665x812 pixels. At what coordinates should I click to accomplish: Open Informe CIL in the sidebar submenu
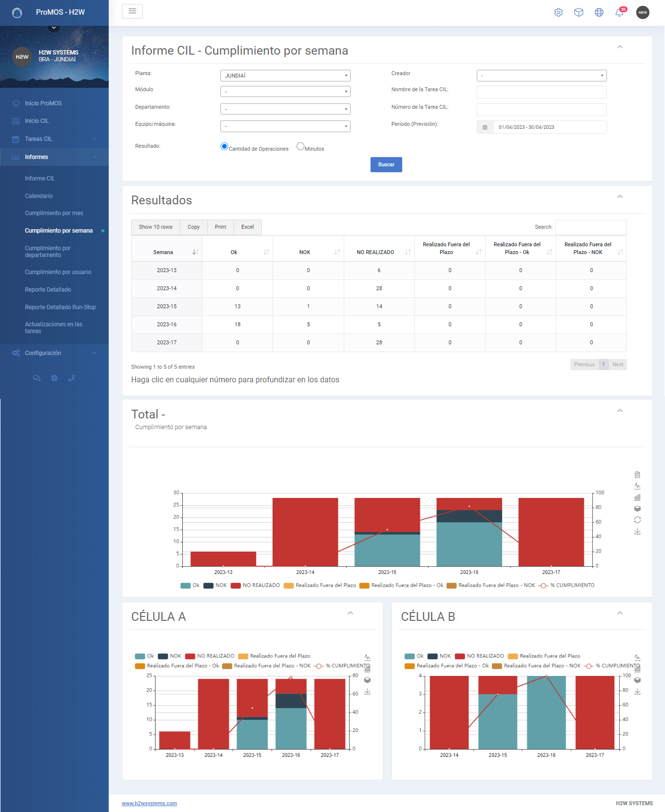40,178
